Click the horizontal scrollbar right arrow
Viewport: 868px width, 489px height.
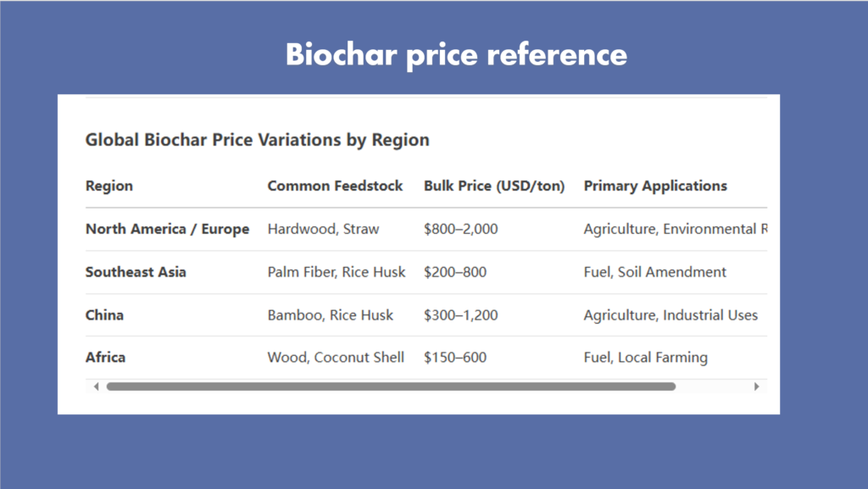click(x=756, y=386)
